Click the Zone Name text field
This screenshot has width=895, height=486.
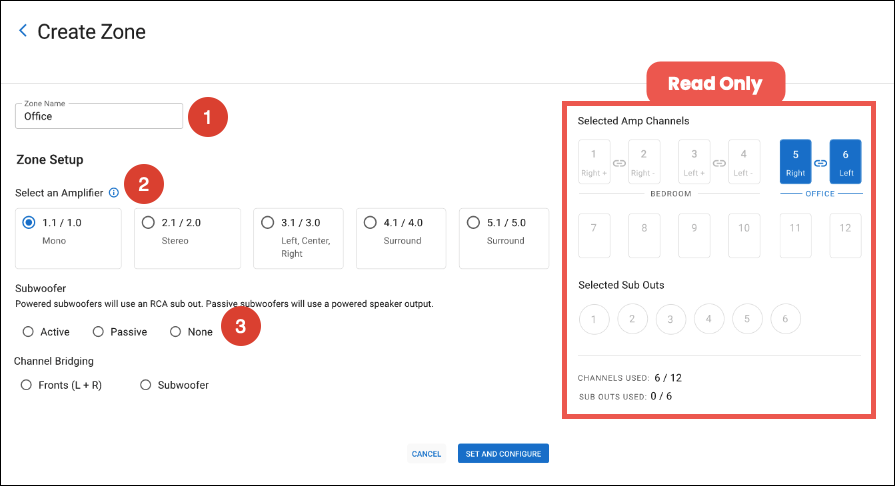pyautogui.click(x=100, y=117)
